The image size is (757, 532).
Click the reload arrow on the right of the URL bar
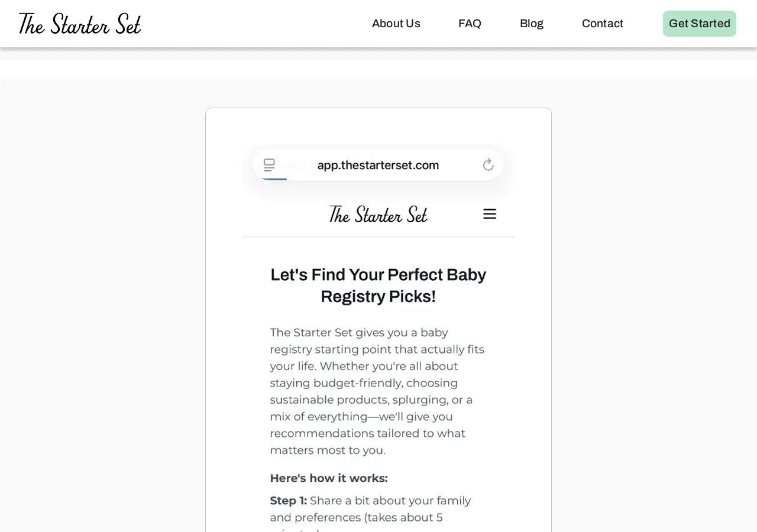coord(488,164)
